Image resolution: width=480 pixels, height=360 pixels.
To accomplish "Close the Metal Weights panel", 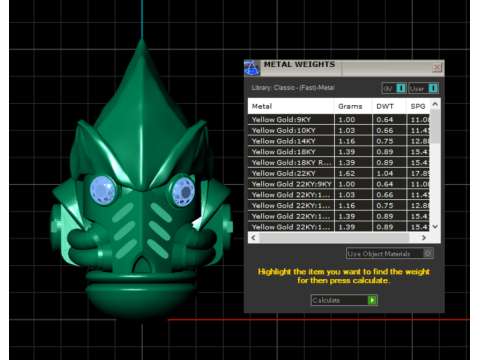I will tap(437, 68).
